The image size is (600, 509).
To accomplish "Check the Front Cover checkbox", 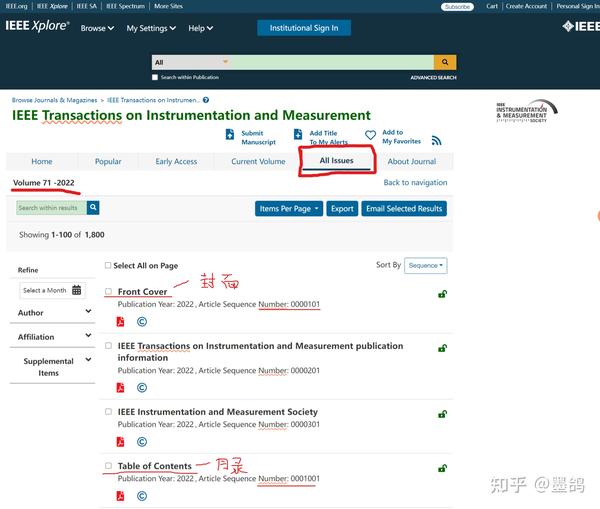I will pyautogui.click(x=108, y=292).
